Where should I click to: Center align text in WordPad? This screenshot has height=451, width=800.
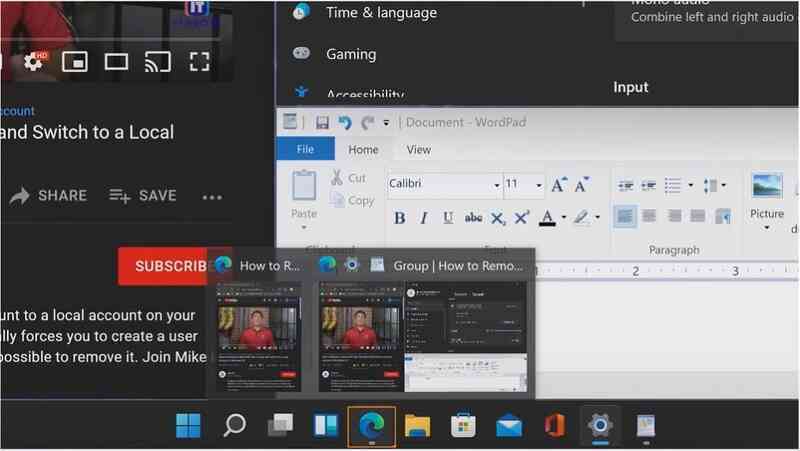[x=649, y=216]
